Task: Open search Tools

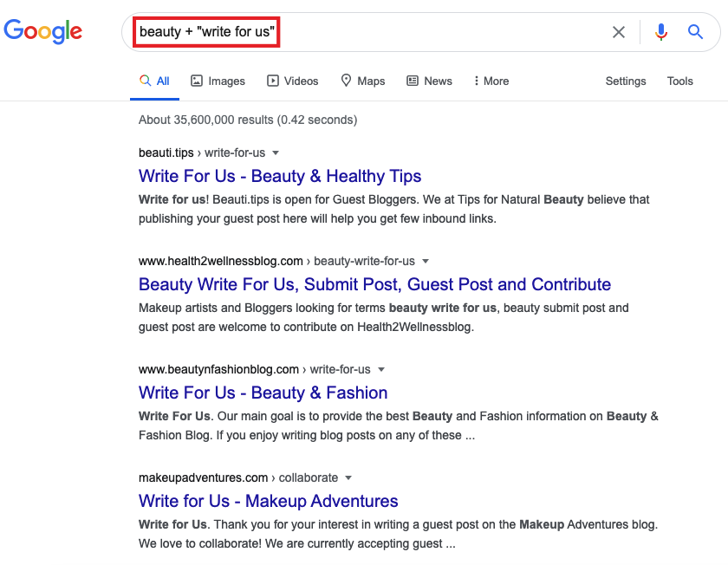Action: pos(679,81)
